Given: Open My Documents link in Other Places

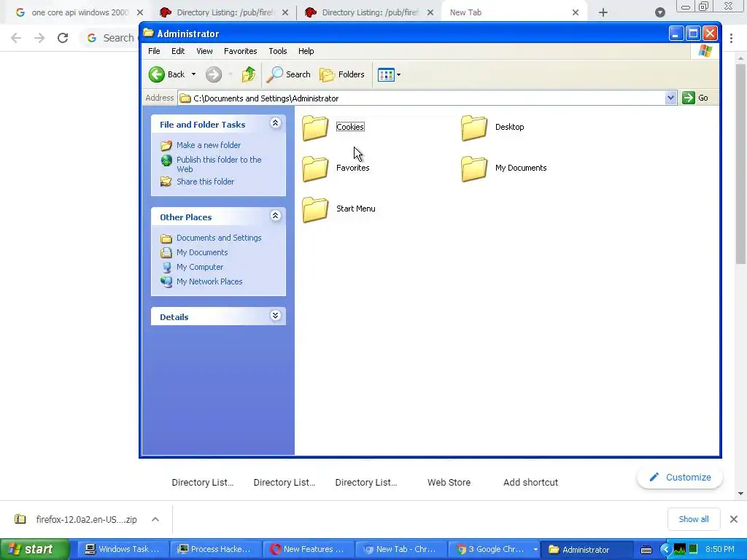Looking at the screenshot, I should 202,252.
